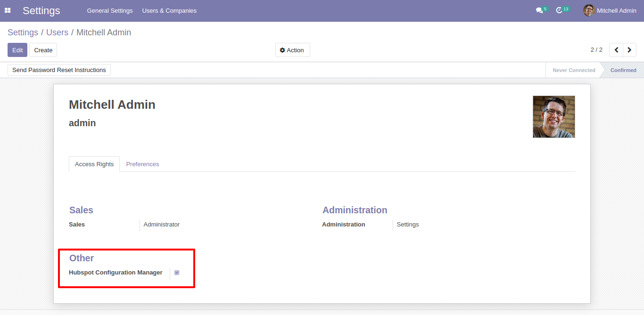Viewport: 644px width, 315px height.
Task: Click the user profile photo
Action: click(554, 117)
